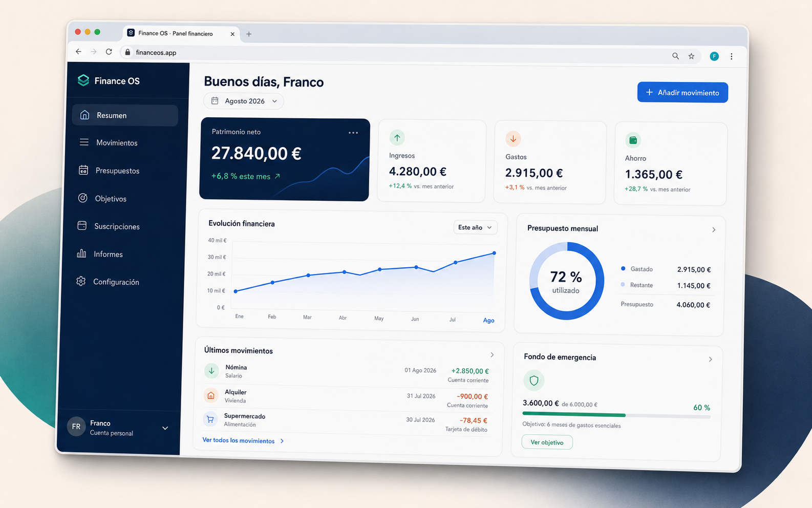
Task: Click the Ago data point on the chart
Action: pyautogui.click(x=494, y=253)
